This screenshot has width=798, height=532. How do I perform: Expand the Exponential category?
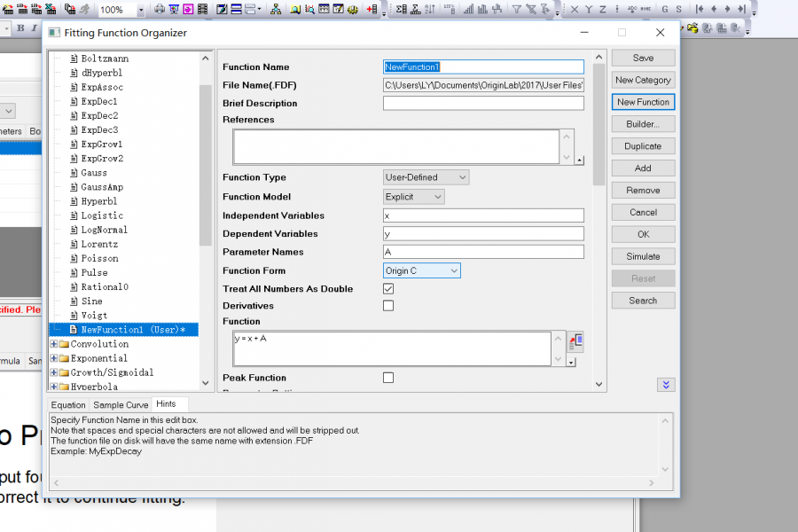(x=53, y=358)
